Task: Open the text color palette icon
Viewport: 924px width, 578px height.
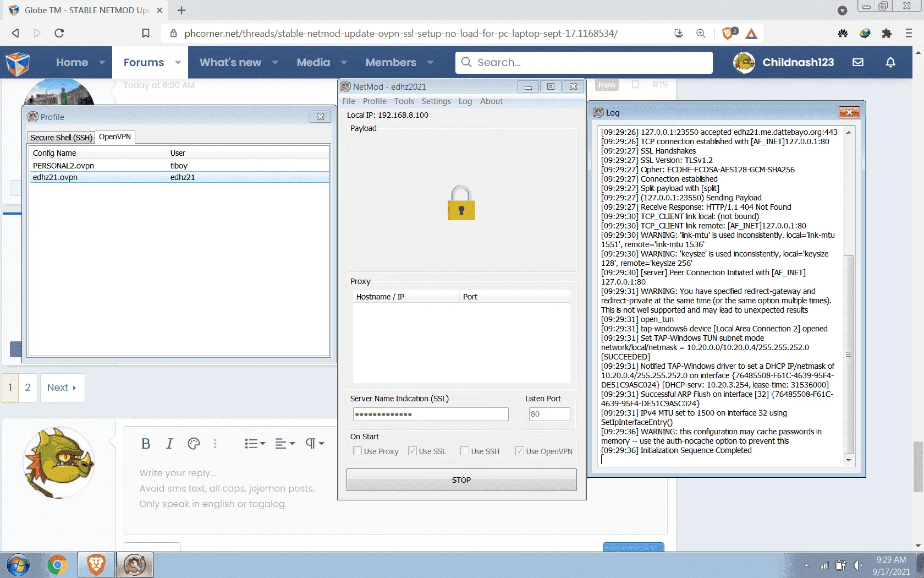Action: click(194, 444)
